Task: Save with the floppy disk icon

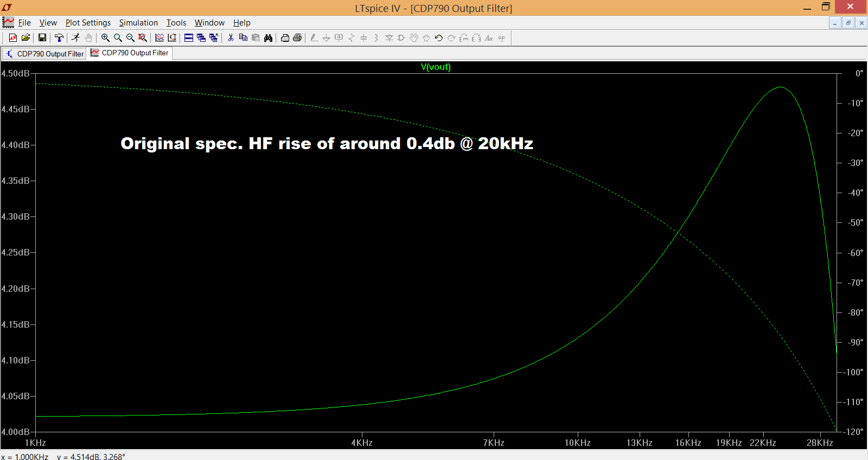Action: pyautogui.click(x=42, y=37)
